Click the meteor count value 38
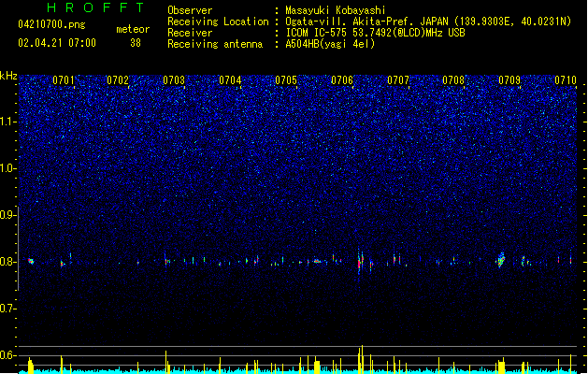 click(136, 43)
